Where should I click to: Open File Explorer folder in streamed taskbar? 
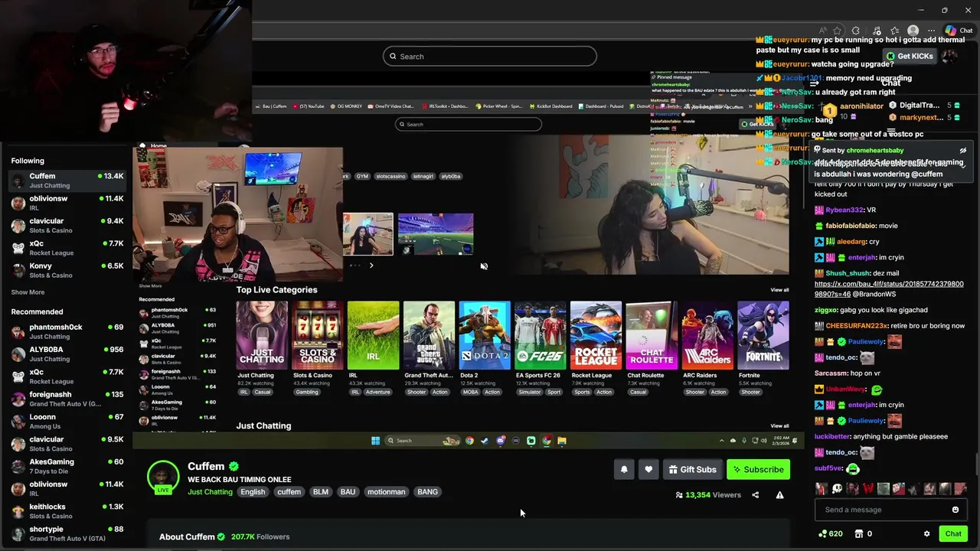pos(561,441)
